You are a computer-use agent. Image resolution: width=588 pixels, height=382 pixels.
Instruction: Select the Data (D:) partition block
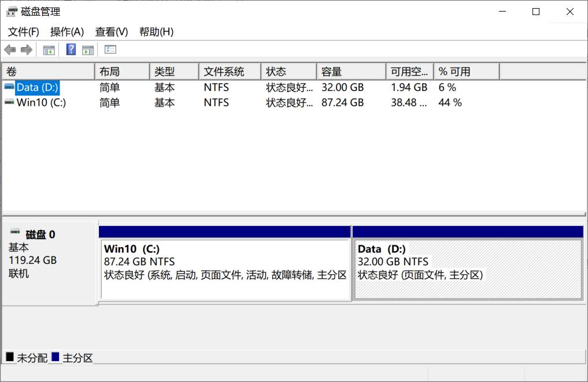[x=467, y=269]
